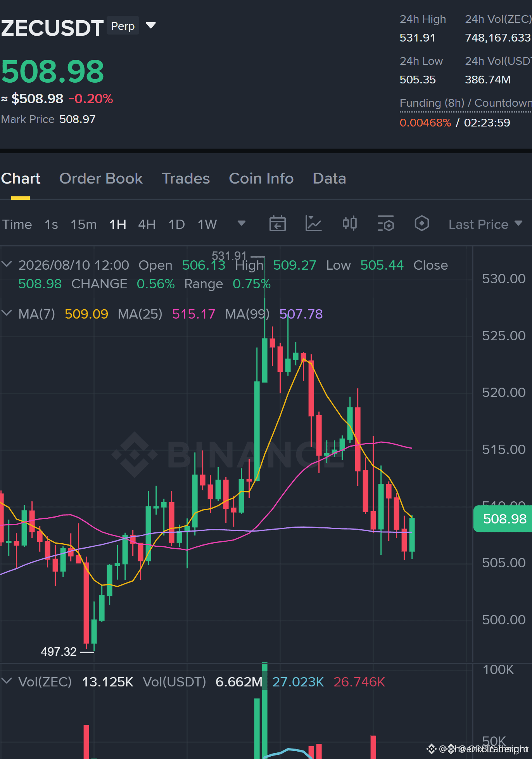This screenshot has width=532, height=759.
Task: Open the Last Price dropdown
Action: pyautogui.click(x=485, y=224)
